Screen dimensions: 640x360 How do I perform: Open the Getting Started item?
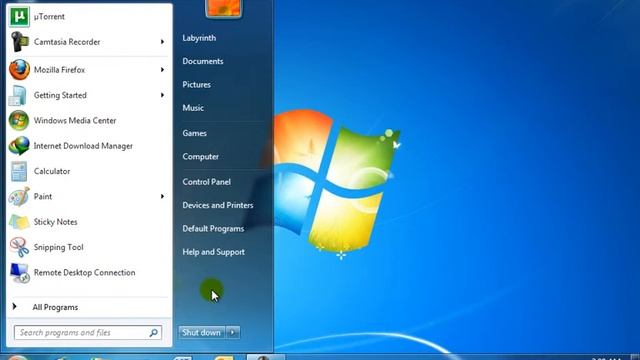point(89,95)
